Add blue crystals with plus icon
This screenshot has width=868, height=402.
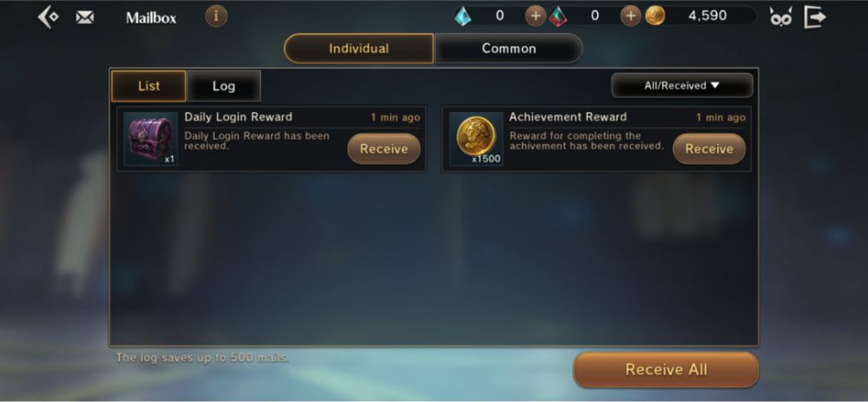[x=535, y=16]
